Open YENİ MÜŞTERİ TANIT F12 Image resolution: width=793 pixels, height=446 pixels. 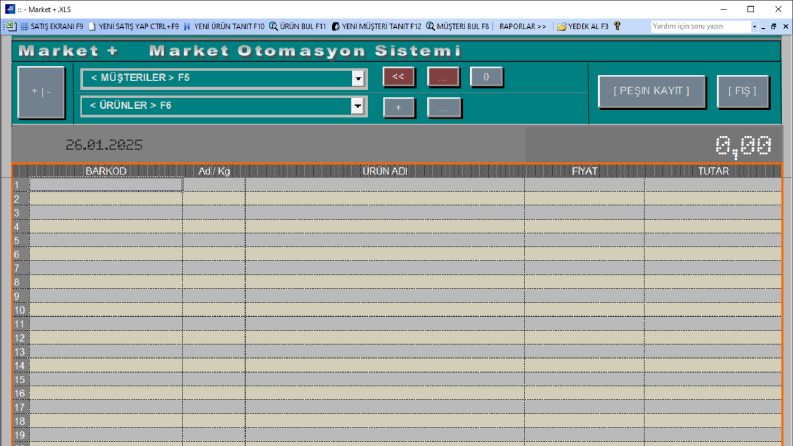pos(376,26)
